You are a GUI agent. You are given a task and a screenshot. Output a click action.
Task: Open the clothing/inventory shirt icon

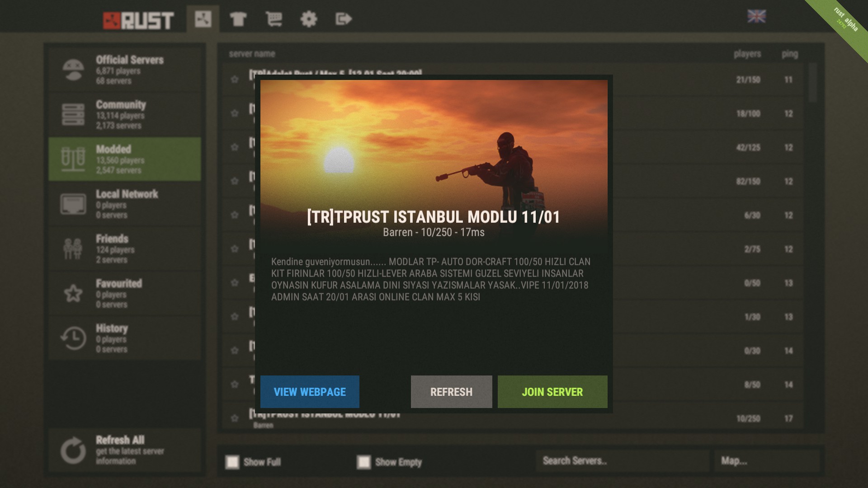[238, 19]
